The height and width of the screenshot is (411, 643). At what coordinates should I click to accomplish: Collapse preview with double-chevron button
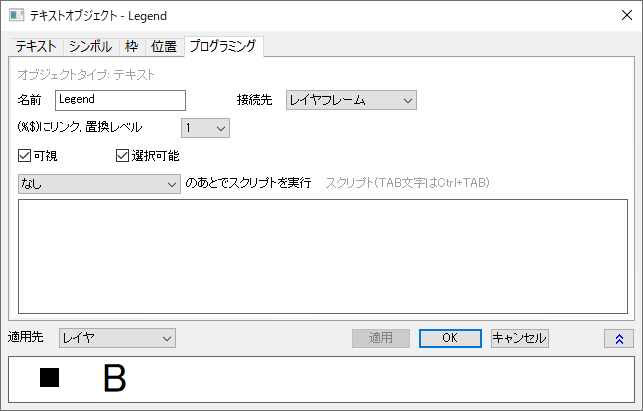click(619, 339)
